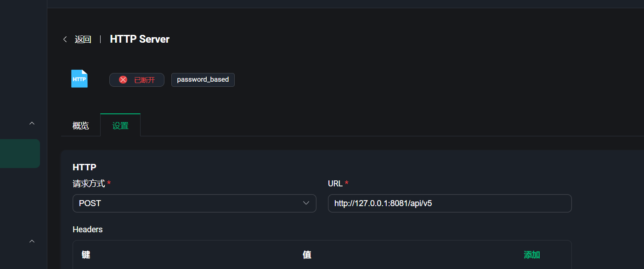Image resolution: width=644 pixels, height=269 pixels.
Task: Click 添加 to add a header
Action: pyautogui.click(x=532, y=255)
